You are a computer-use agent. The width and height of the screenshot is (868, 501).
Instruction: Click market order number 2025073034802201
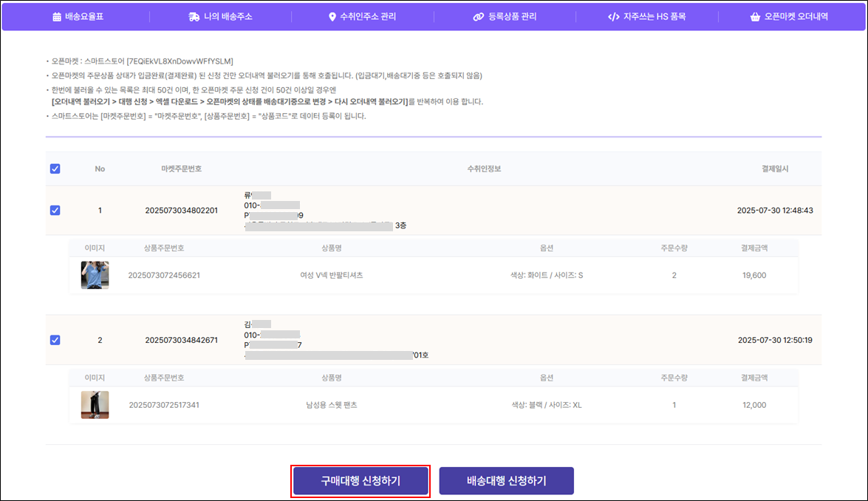[x=181, y=211]
